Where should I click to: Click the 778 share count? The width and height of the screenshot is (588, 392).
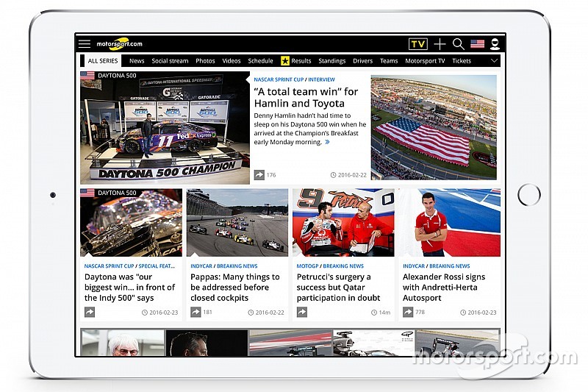(420, 312)
